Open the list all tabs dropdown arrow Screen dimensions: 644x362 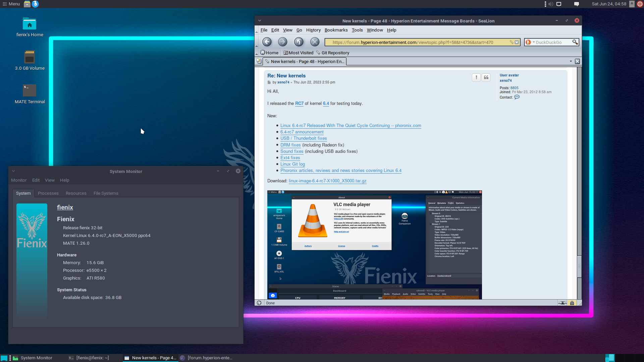click(x=571, y=61)
